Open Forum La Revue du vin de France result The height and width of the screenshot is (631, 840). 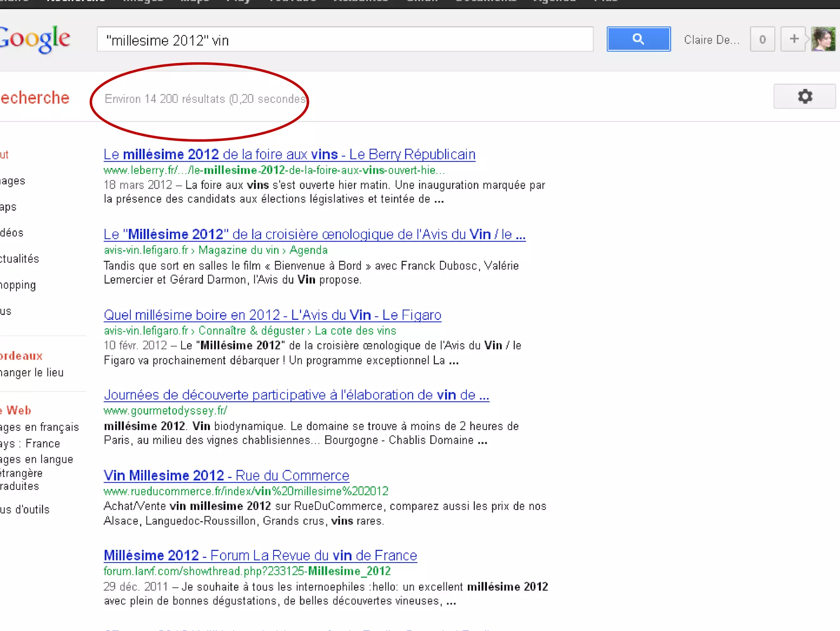[260, 555]
